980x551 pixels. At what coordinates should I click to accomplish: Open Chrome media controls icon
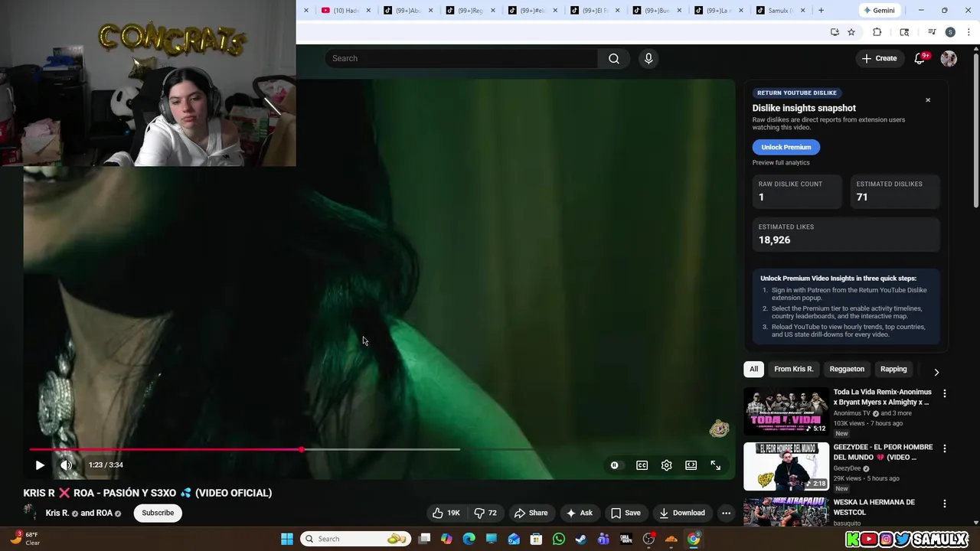pyautogui.click(x=932, y=32)
